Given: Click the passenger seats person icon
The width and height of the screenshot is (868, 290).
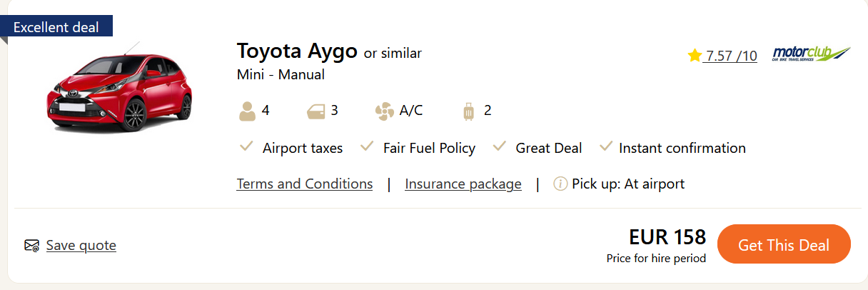Looking at the screenshot, I should 248,111.
